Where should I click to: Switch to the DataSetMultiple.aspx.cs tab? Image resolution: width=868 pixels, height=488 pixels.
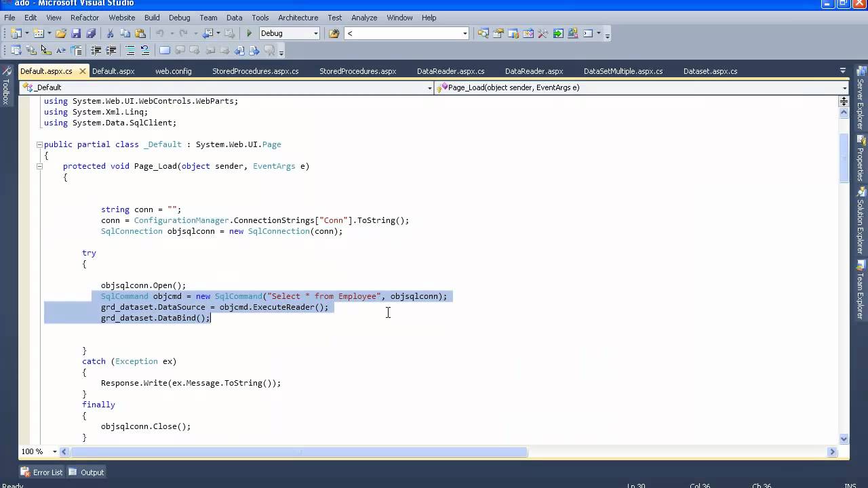623,71
